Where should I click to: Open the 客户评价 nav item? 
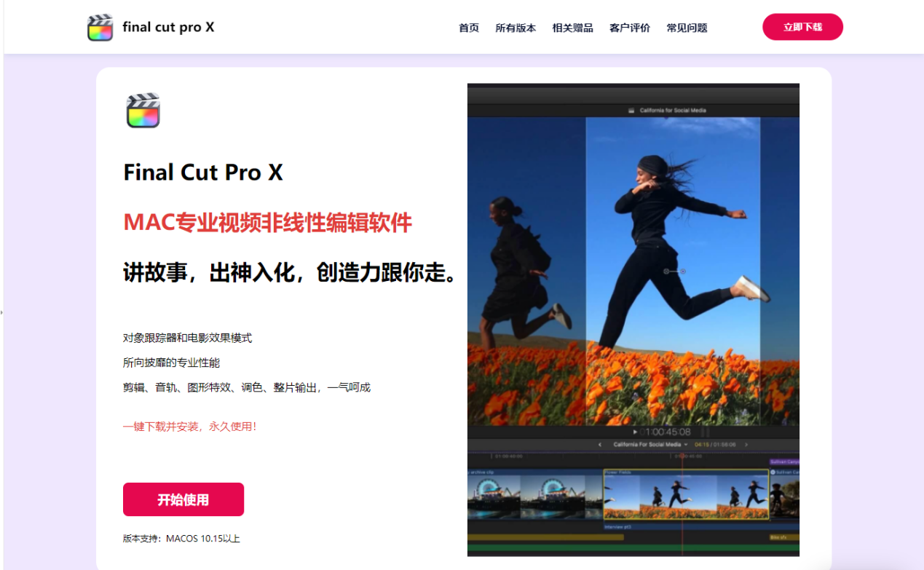[x=630, y=28]
